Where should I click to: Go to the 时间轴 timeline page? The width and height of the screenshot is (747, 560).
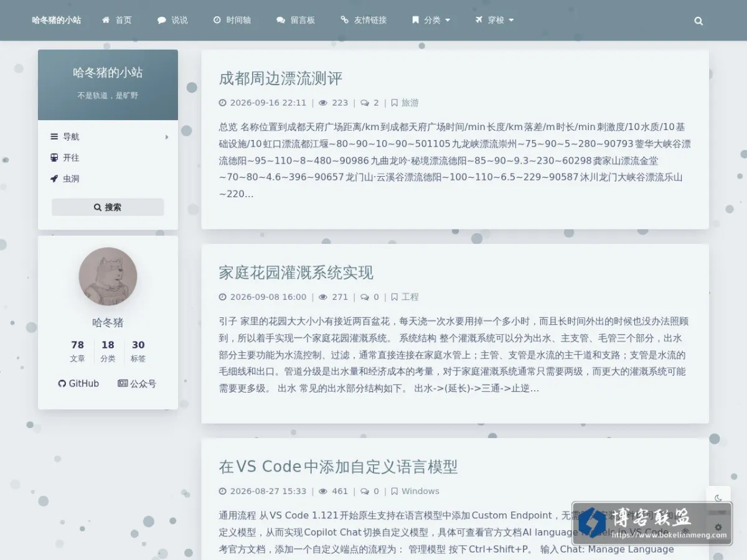click(x=232, y=20)
